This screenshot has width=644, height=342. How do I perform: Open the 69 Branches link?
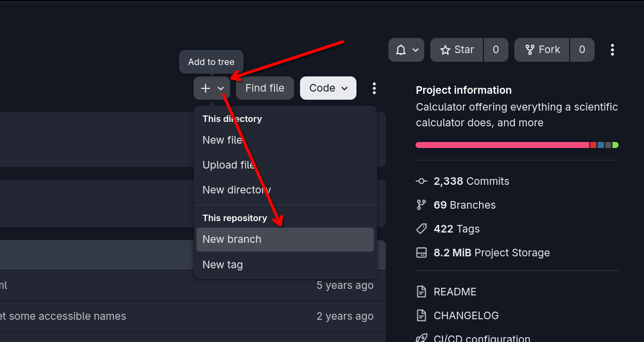point(464,205)
